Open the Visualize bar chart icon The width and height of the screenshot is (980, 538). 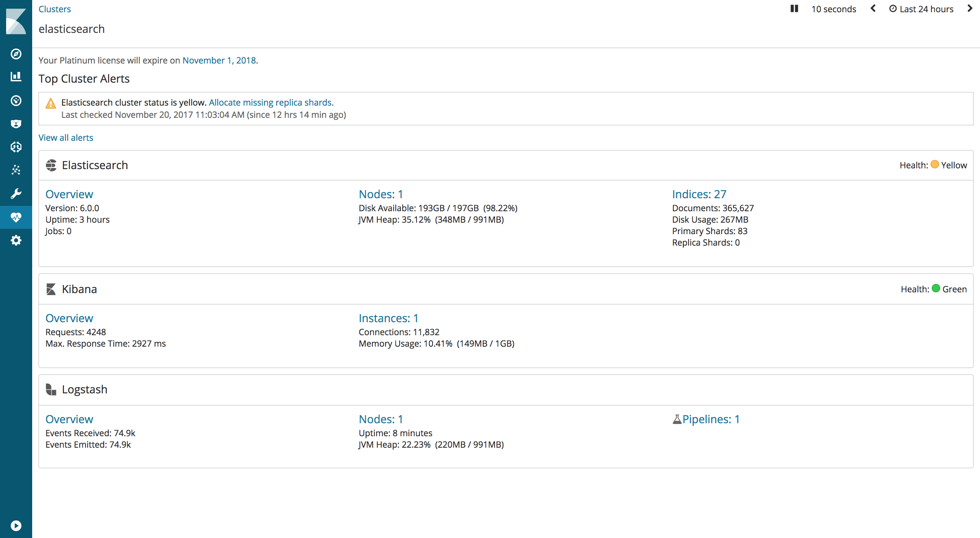[16, 77]
